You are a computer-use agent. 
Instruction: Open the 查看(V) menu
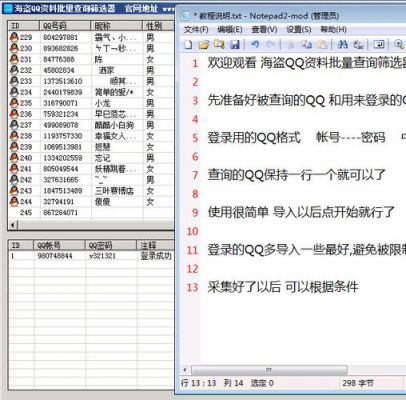coord(264,30)
